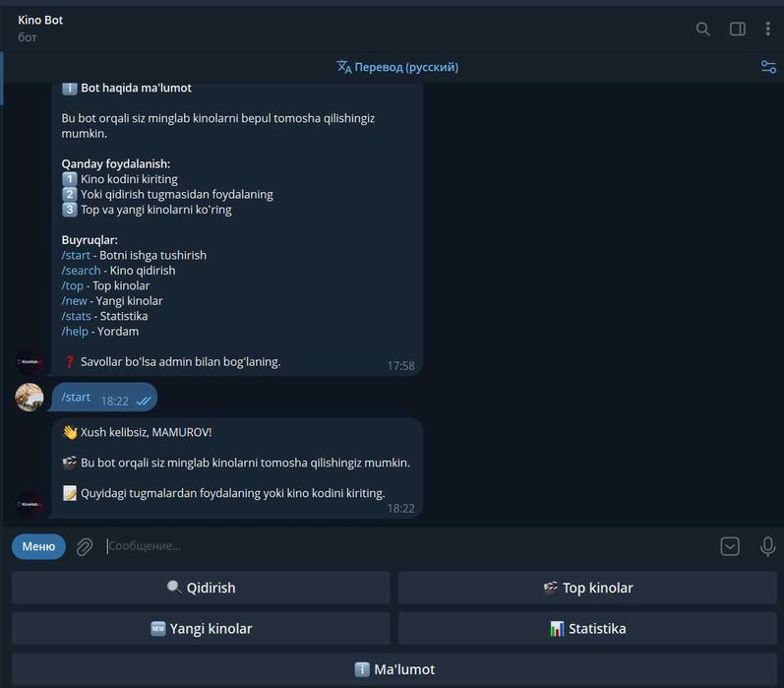Click the 'Qanday foydalanish:' heading text
This screenshot has width=784, height=688.
[116, 163]
